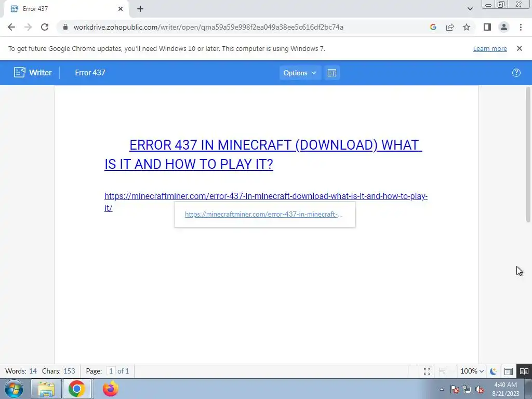Click the document vertical scrollbar
Screen dimensions: 532x399
(x=528, y=155)
